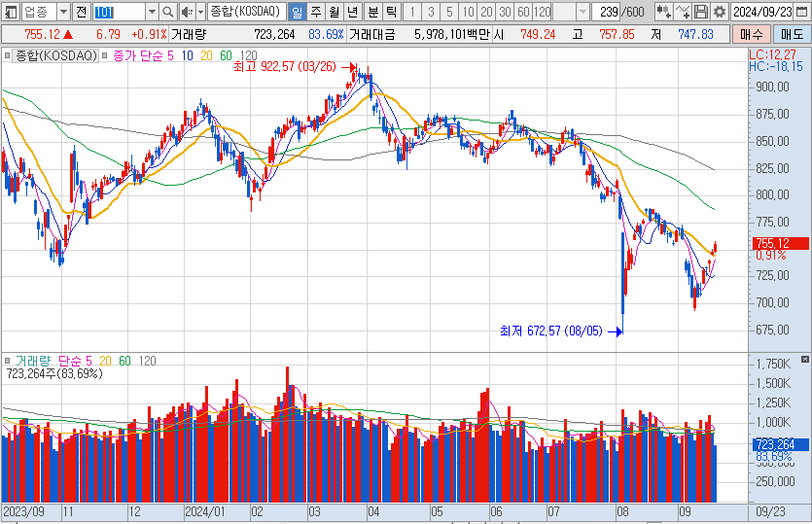The image size is (812, 524).
Task: Click the 매수 buy button
Action: 752,35
